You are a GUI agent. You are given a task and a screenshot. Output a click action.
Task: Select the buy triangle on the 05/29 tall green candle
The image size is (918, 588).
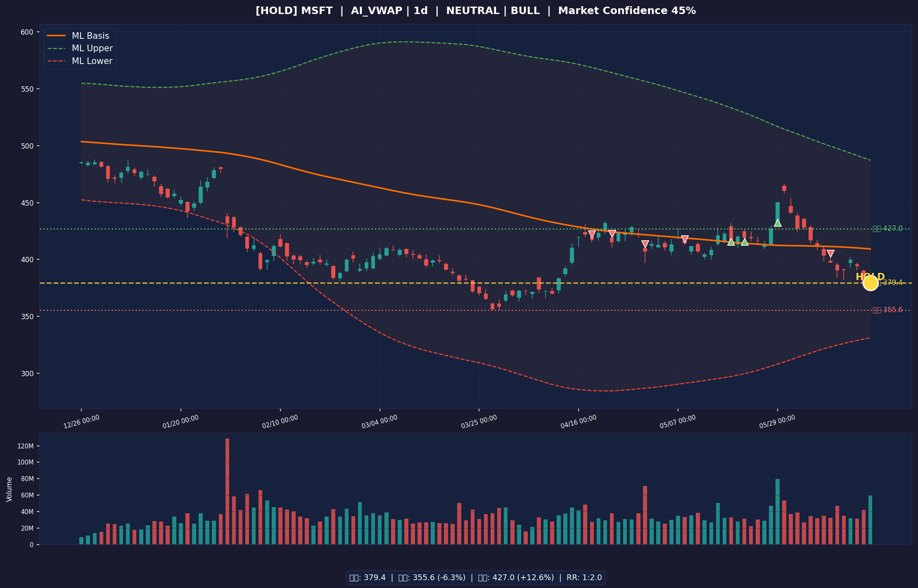[x=778, y=223]
